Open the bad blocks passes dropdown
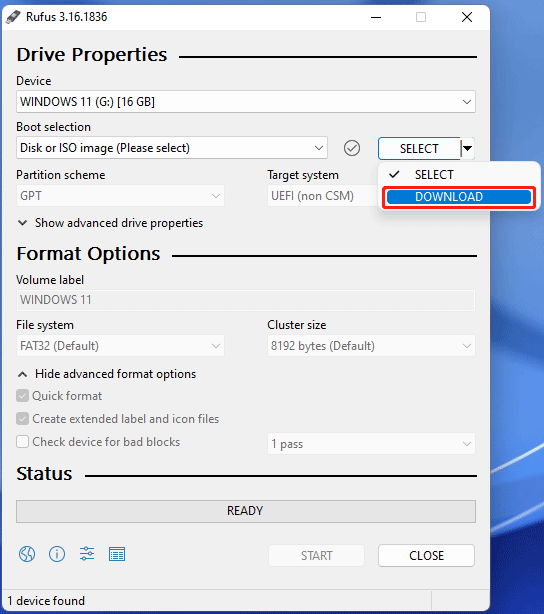Screen dimensions: 544x614 point(371,444)
